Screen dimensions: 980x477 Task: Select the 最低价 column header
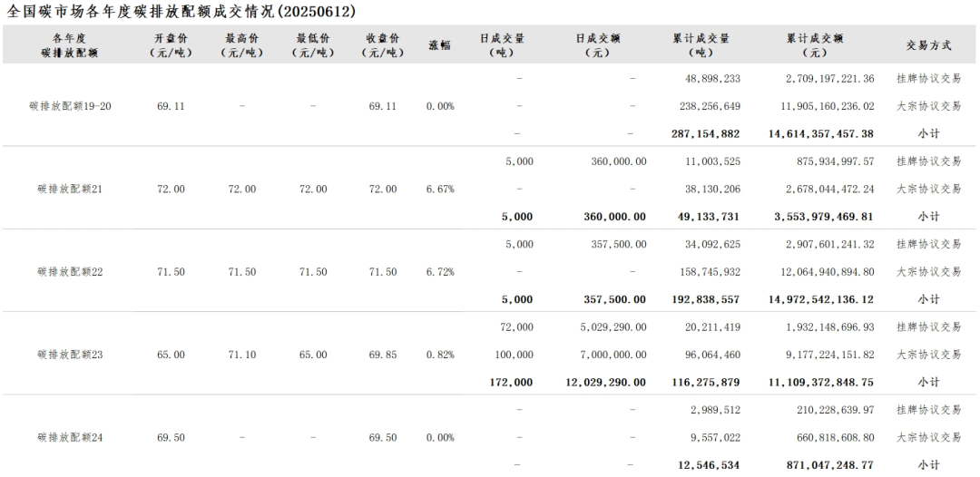click(312, 45)
